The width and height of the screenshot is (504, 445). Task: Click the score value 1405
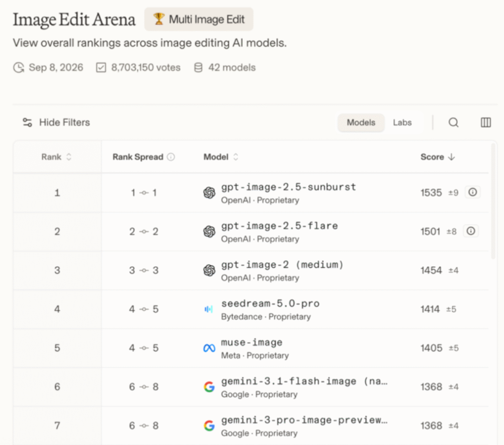431,348
